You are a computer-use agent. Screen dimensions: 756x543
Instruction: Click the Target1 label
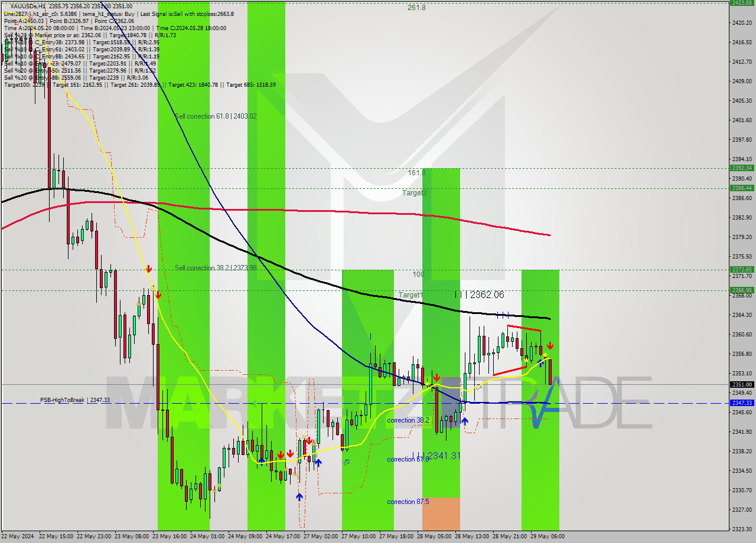coord(410,295)
